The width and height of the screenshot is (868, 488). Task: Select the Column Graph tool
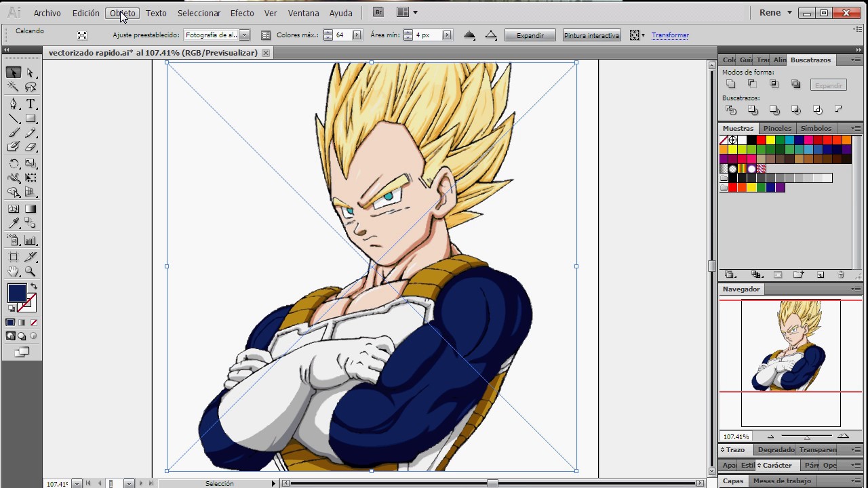31,241
